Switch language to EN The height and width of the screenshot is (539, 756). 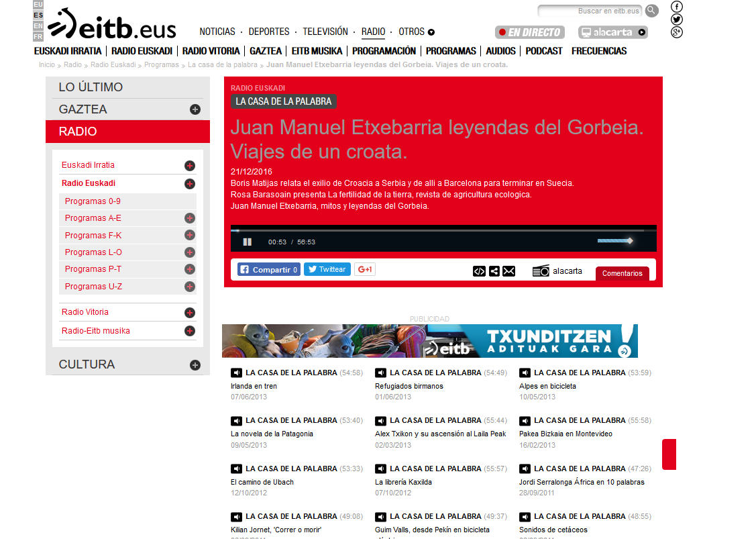coord(38,26)
